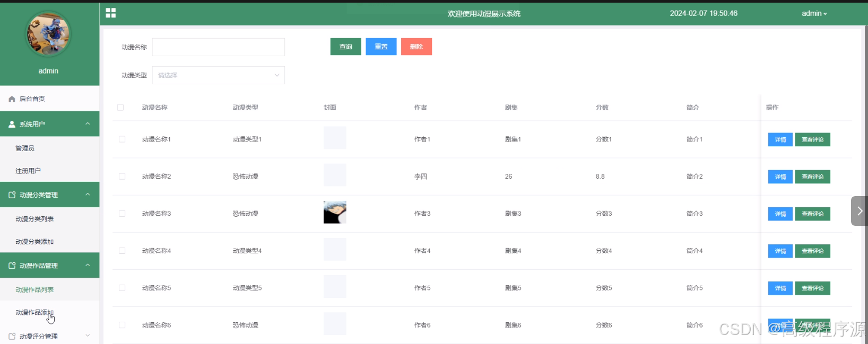Click the blue 重置 button

pos(381,47)
